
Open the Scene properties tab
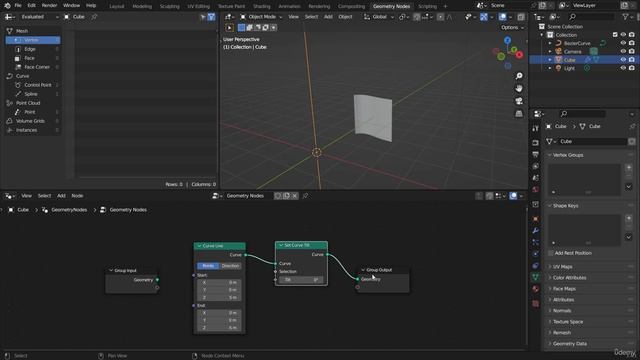pos(536,178)
